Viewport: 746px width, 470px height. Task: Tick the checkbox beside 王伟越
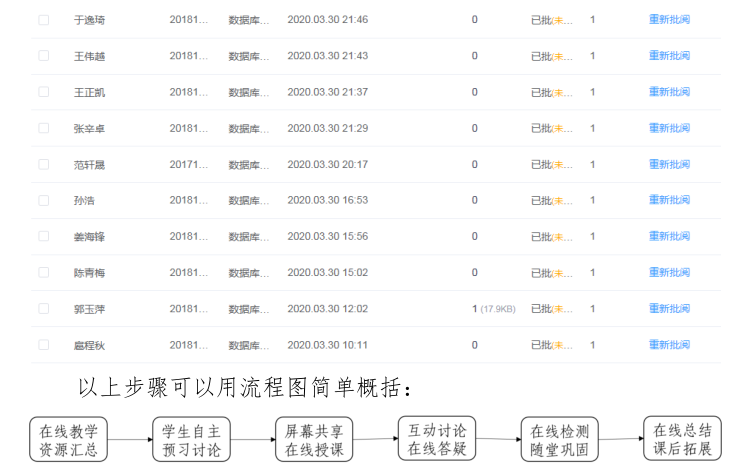click(42, 56)
